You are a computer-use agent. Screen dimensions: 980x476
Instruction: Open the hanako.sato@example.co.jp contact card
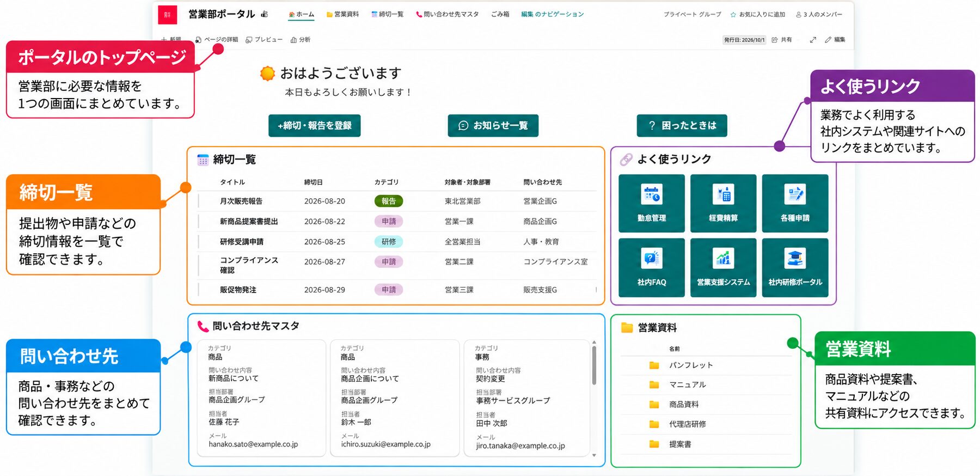pyautogui.click(x=261, y=398)
